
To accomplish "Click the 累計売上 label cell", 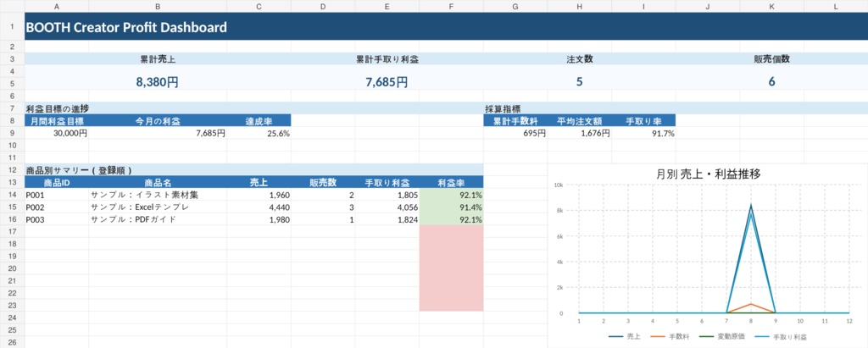I will (x=158, y=58).
